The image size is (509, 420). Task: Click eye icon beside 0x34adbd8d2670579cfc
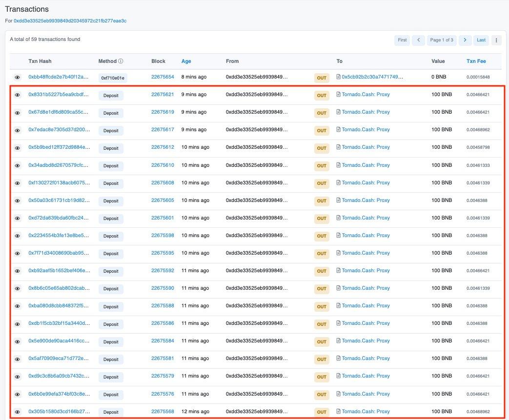(18, 165)
